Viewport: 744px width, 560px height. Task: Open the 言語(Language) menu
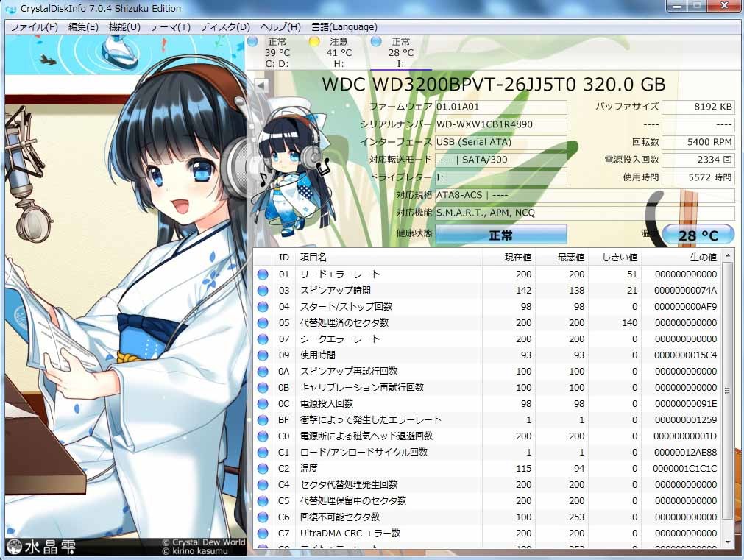pyautogui.click(x=344, y=27)
